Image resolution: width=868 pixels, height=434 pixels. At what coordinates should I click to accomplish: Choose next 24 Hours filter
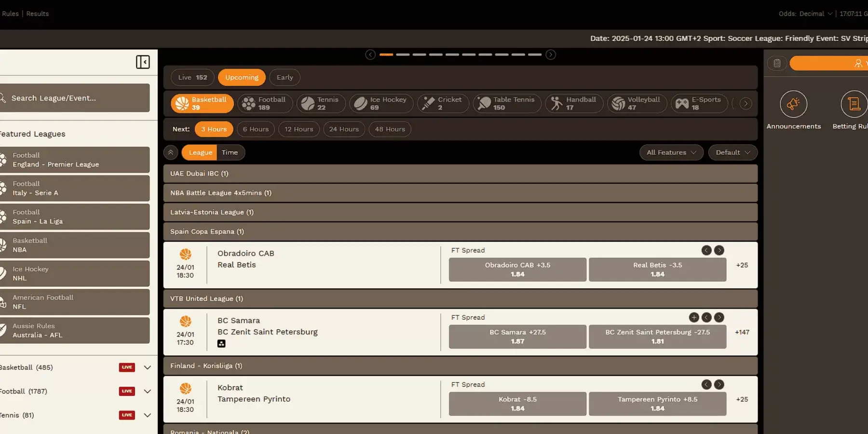344,129
